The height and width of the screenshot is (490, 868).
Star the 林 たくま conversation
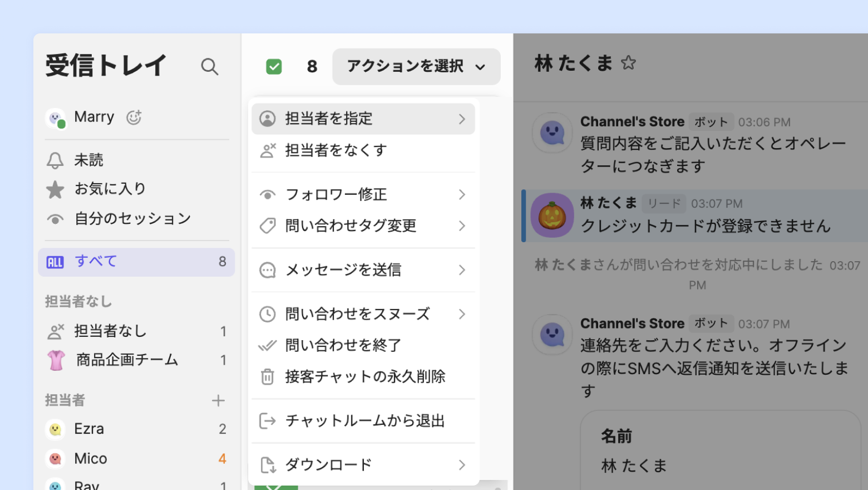pyautogui.click(x=628, y=63)
